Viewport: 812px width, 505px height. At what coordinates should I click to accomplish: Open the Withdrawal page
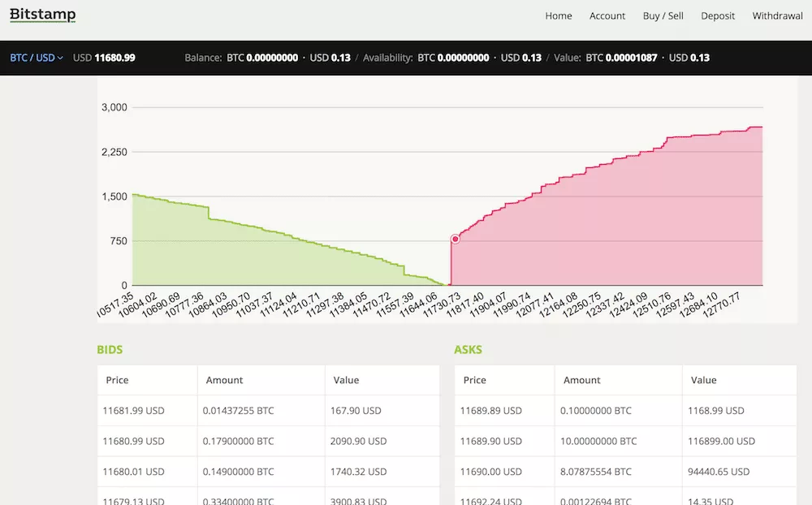777,16
